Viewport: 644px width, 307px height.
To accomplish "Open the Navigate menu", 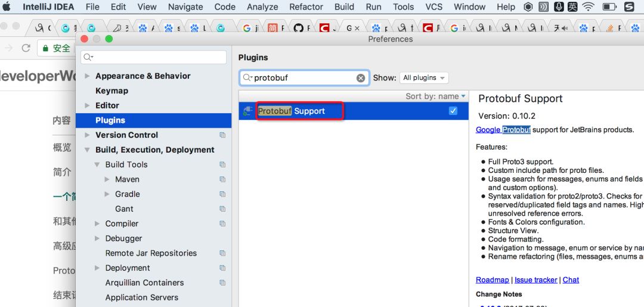I will point(185,7).
